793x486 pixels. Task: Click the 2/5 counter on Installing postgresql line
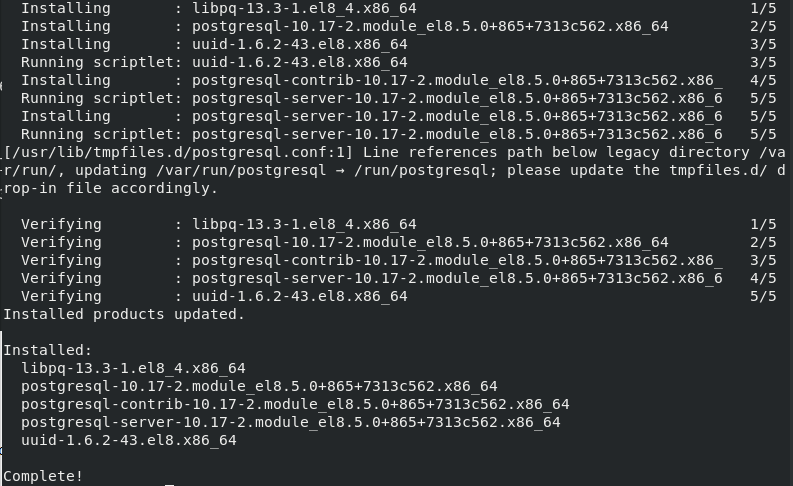pyautogui.click(x=763, y=26)
